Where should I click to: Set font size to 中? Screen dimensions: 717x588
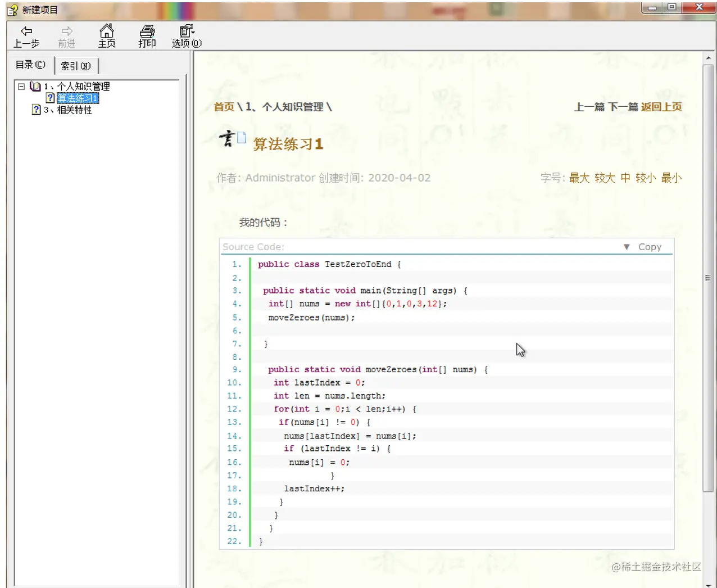[625, 178]
